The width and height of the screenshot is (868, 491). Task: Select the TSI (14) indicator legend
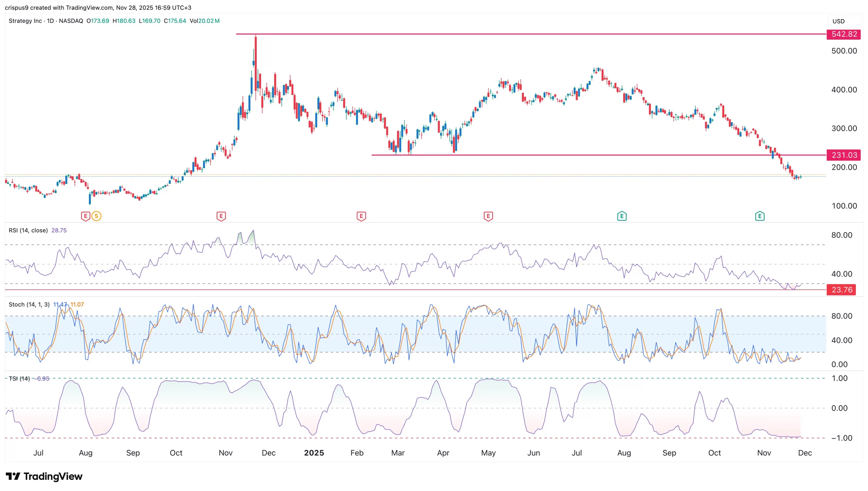[x=19, y=378]
